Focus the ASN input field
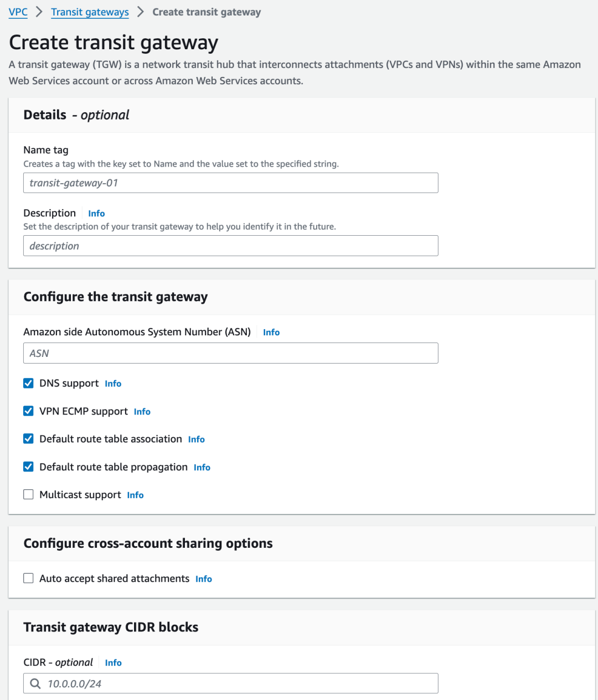Image resolution: width=598 pixels, height=700 pixels. pos(231,353)
